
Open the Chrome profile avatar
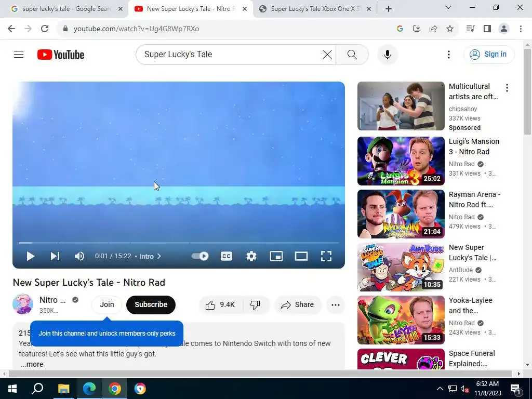point(504,29)
